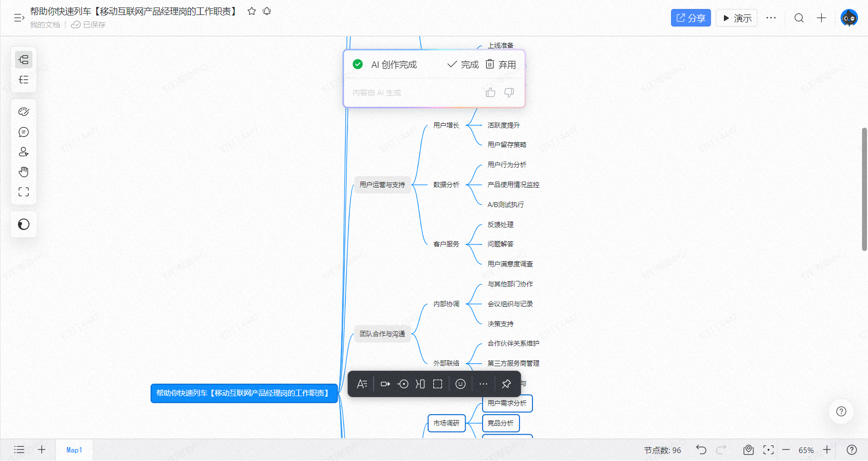Open the sidebar menu icon next to the title
The width and height of the screenshot is (868, 461).
[x=19, y=18]
